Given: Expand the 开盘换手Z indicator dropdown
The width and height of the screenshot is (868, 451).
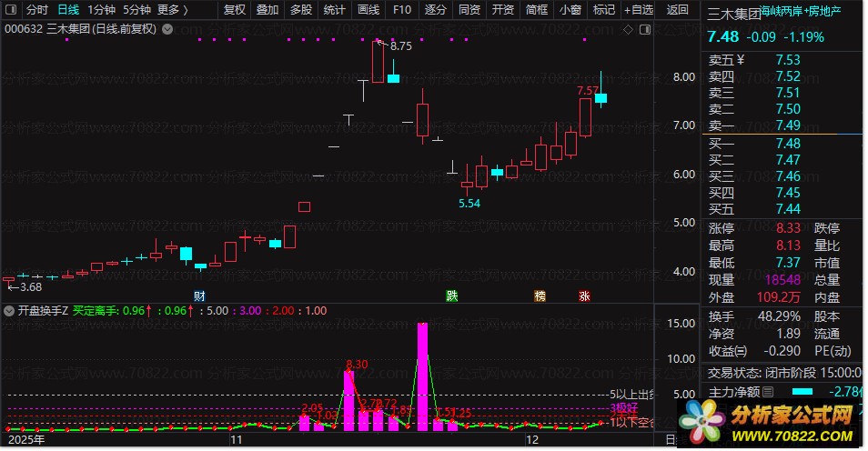Looking at the screenshot, I should (x=9, y=311).
